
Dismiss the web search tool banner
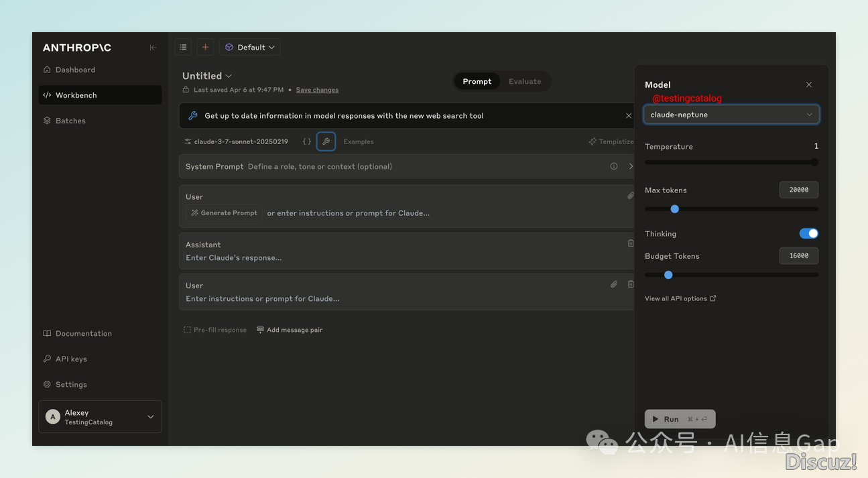[x=628, y=116]
